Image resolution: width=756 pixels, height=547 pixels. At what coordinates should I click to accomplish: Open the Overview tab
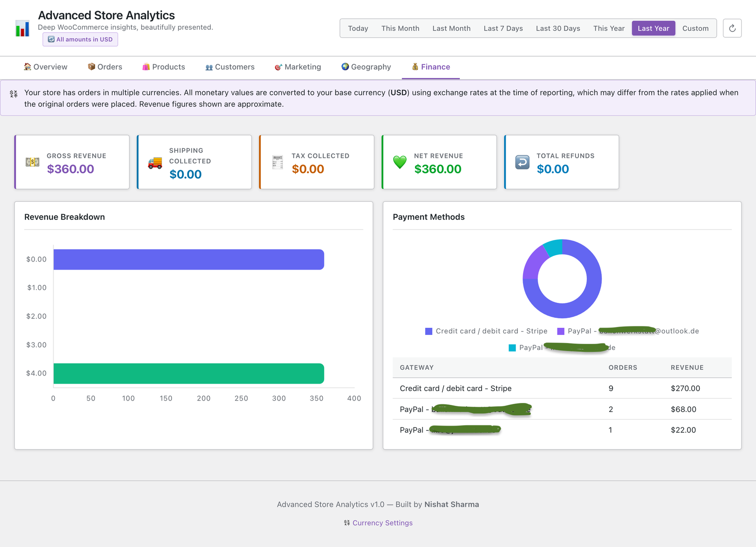point(46,67)
